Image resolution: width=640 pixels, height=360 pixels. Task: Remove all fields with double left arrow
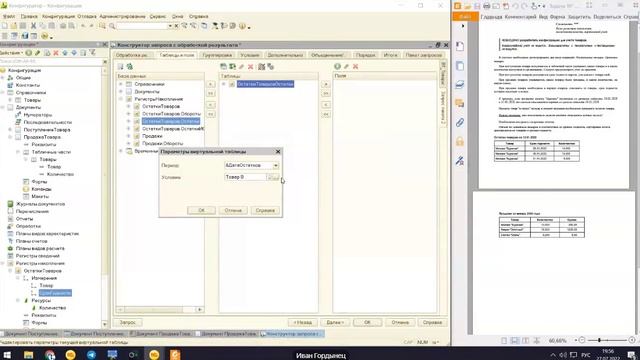coord(326,114)
